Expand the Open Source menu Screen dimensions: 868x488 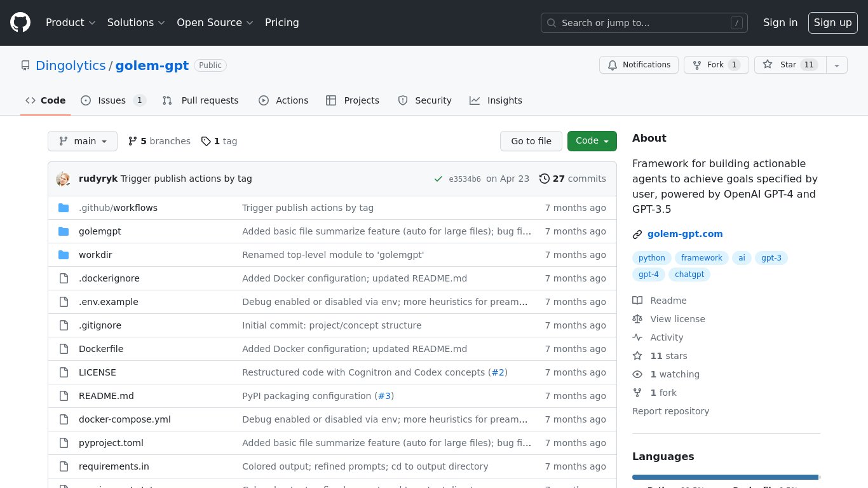(x=215, y=23)
